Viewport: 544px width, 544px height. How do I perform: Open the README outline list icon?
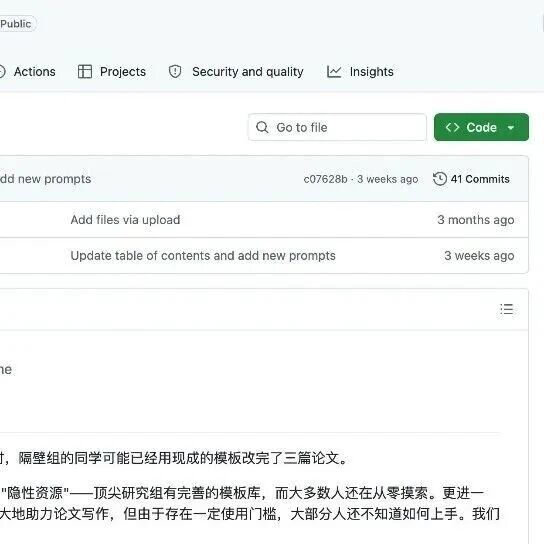pos(507,309)
